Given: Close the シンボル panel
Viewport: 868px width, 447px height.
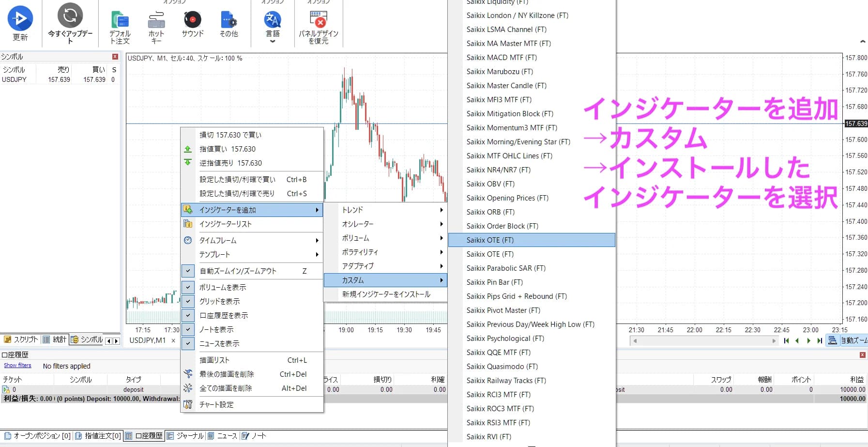Looking at the screenshot, I should 115,57.
